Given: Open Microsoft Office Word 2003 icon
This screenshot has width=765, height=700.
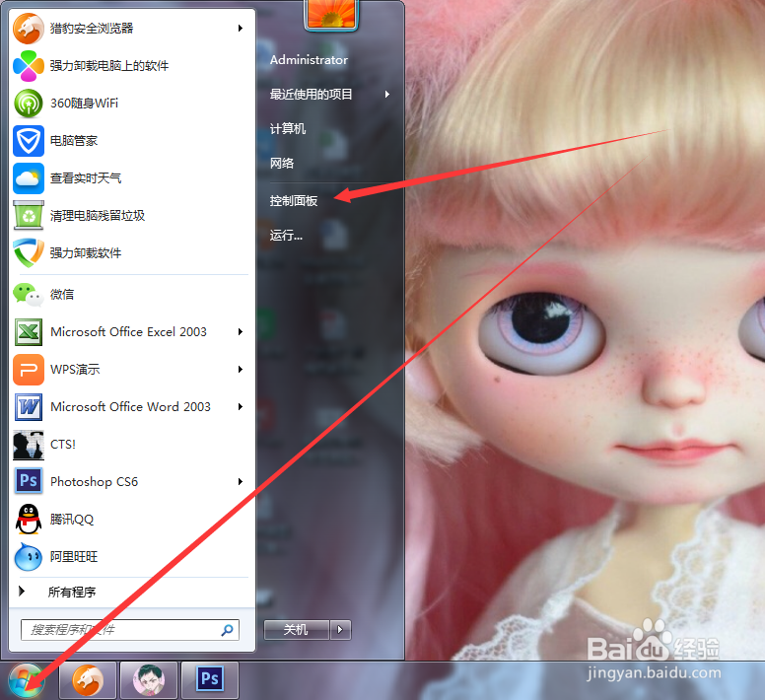Looking at the screenshot, I should pos(29,407).
